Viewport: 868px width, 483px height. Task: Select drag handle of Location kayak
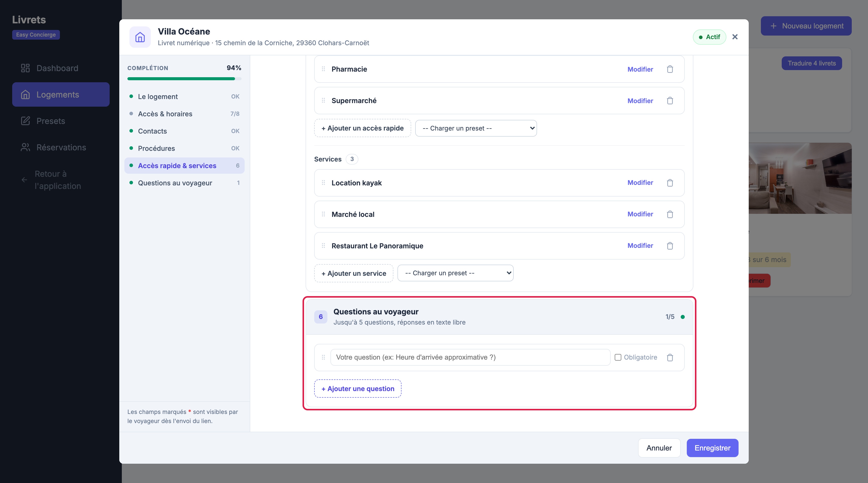click(323, 183)
